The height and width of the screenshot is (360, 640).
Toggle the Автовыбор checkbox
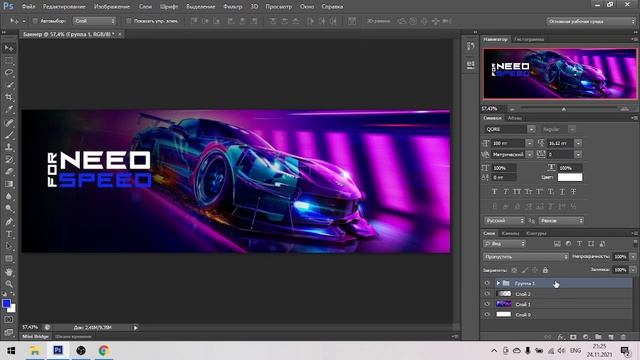[35, 21]
